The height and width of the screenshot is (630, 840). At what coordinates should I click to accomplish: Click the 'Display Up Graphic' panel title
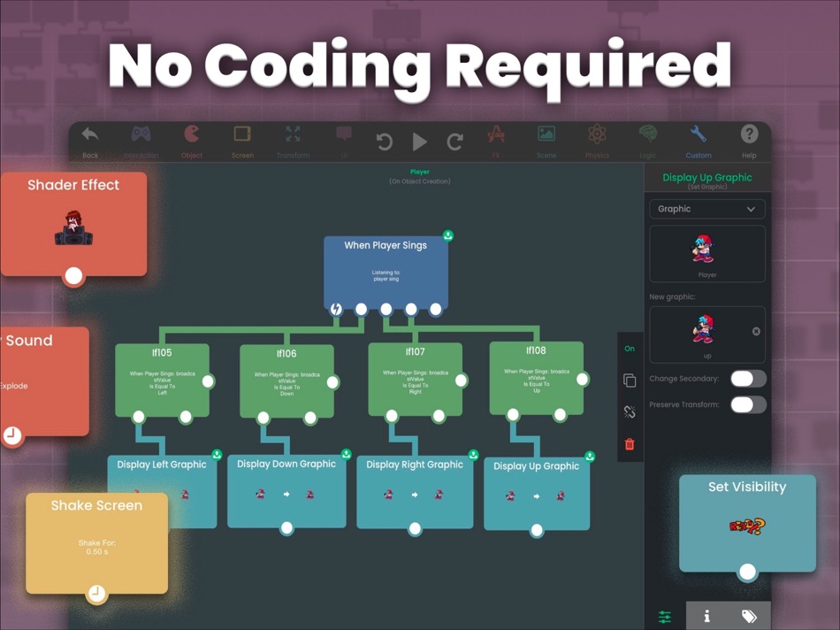(707, 178)
